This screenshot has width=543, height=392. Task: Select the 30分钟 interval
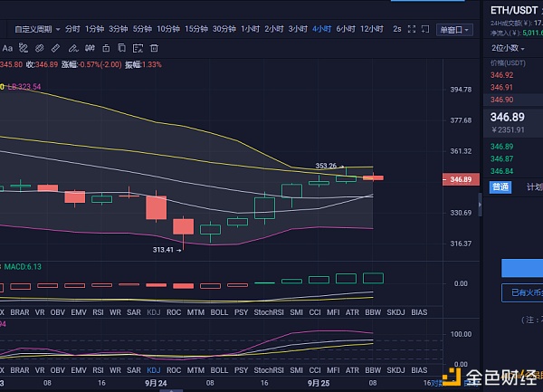pyautogui.click(x=224, y=29)
